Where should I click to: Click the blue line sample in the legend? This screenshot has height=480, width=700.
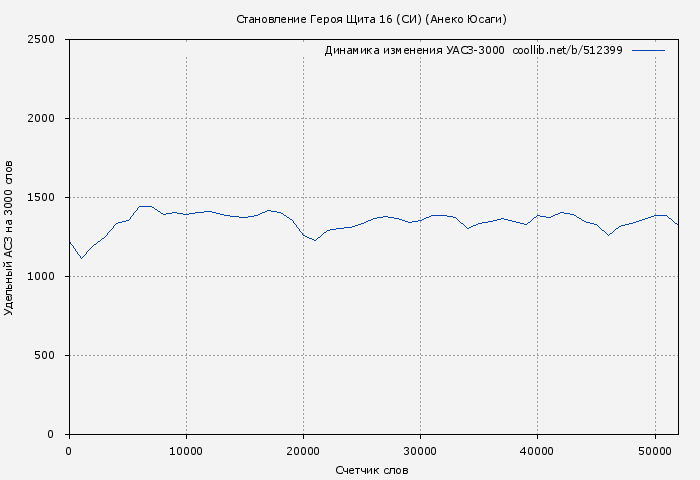pyautogui.click(x=648, y=50)
